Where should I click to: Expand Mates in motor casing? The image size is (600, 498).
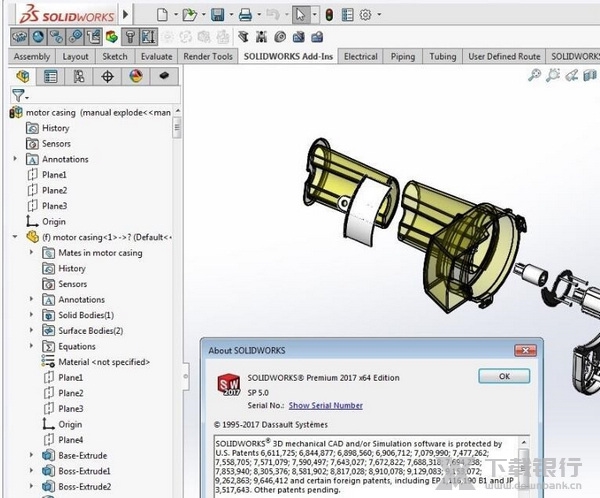pos(31,252)
